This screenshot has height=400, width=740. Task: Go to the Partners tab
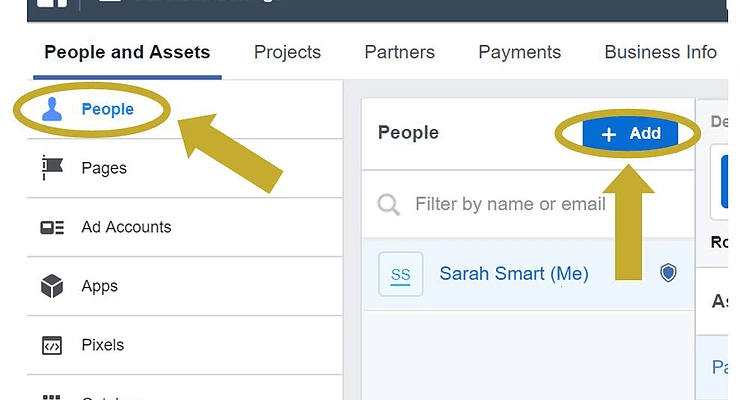pos(399,52)
